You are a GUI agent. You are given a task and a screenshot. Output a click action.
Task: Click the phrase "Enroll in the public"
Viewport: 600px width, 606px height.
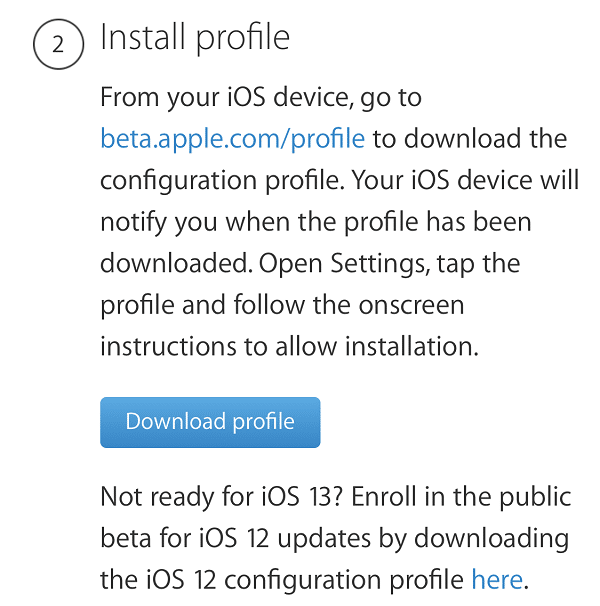pyautogui.click(x=461, y=497)
